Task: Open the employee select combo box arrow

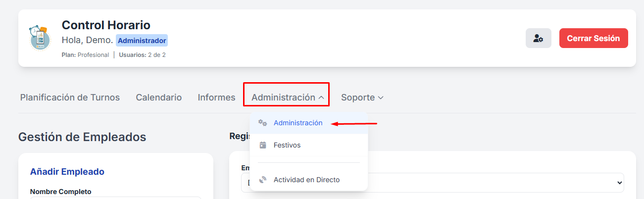Action: click(619, 183)
